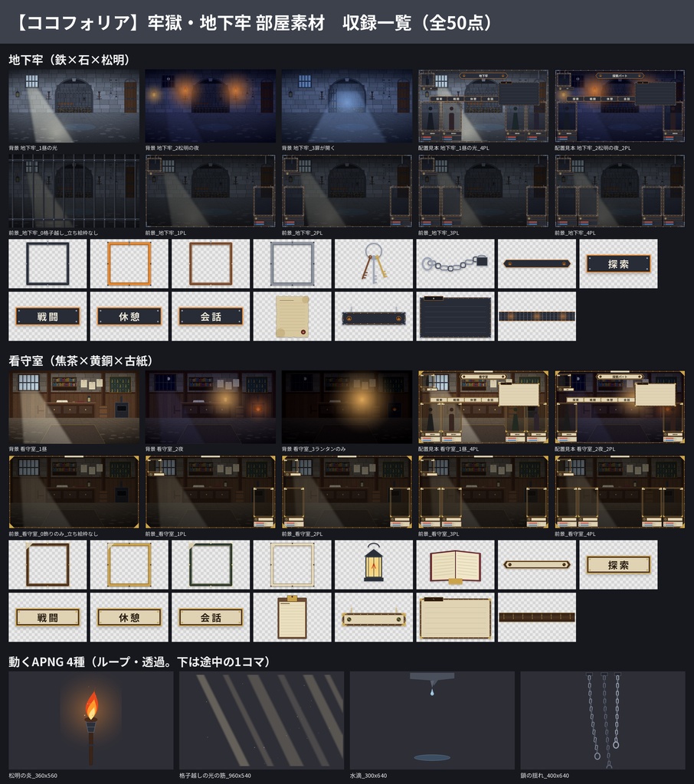Select the dark 休憩 button asset
Image resolution: width=694 pixels, height=784 pixels.
(x=129, y=316)
